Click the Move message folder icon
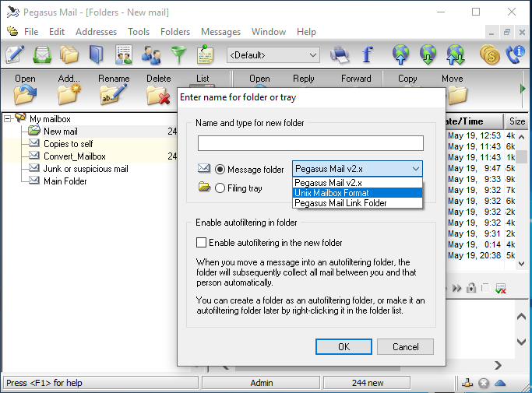 (457, 95)
